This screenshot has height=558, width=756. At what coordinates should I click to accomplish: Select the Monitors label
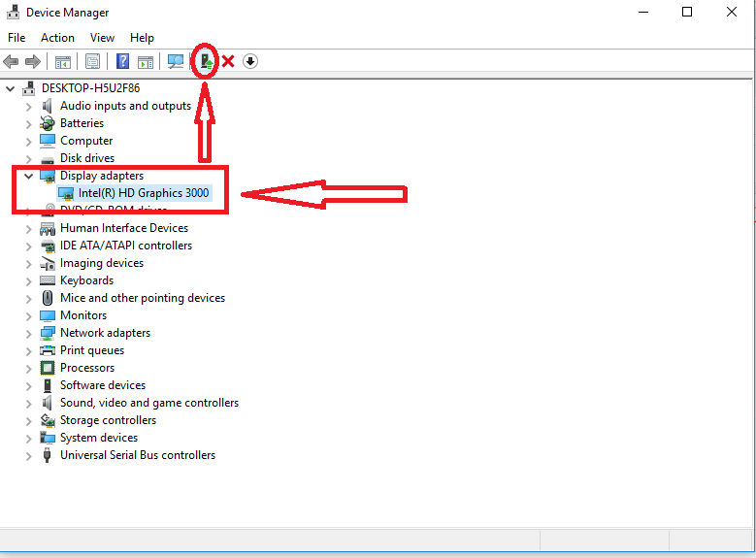[x=83, y=315]
